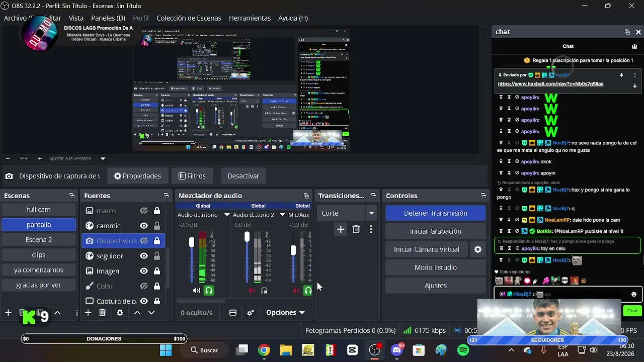Open the Herramientas menu
Viewport: 644px width, 362px height.
[x=250, y=18]
